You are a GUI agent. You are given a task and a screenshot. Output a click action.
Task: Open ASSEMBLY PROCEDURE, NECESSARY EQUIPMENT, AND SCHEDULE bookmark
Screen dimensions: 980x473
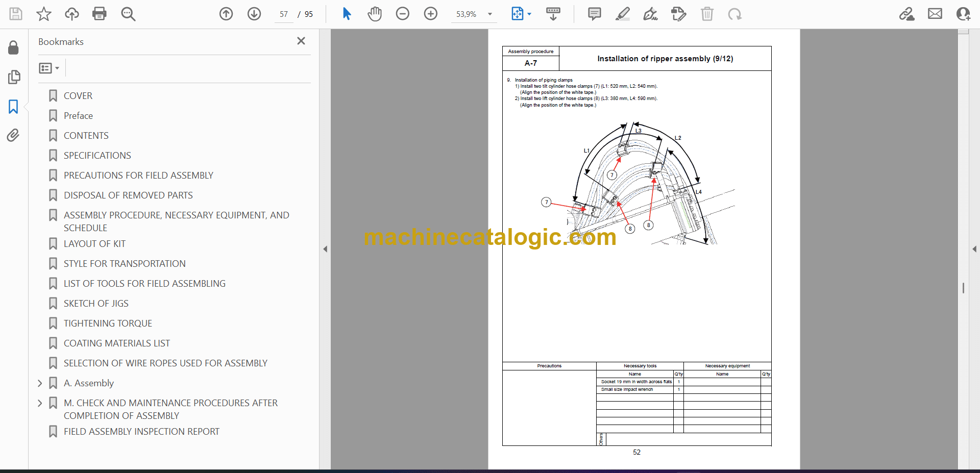[176, 221]
